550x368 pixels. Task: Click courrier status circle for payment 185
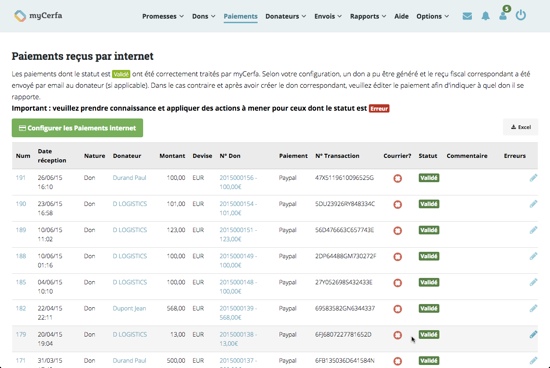pos(397,283)
